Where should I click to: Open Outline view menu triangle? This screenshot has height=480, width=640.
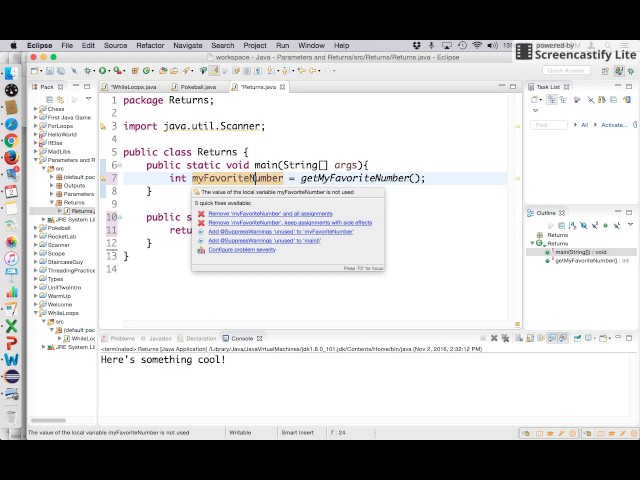(x=630, y=224)
